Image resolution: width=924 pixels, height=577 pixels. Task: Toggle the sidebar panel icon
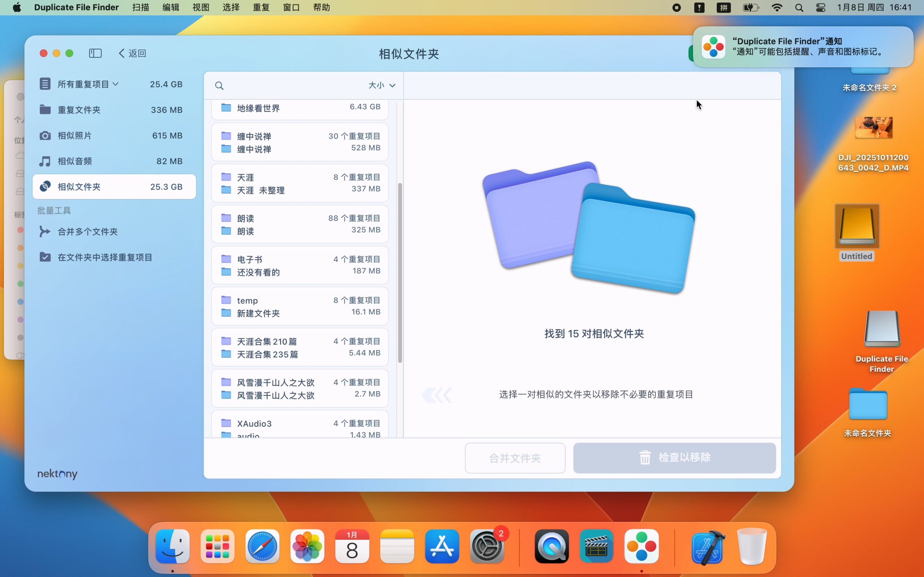[x=95, y=53]
